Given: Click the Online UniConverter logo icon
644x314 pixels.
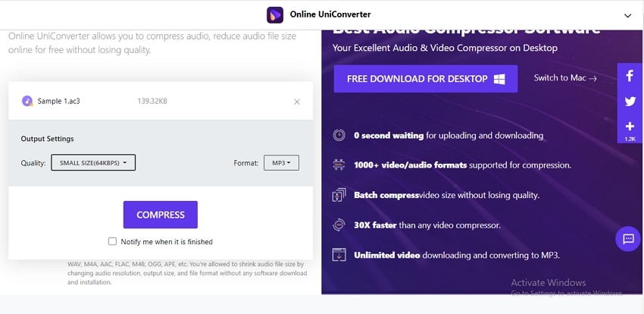Looking at the screenshot, I should coord(275,15).
